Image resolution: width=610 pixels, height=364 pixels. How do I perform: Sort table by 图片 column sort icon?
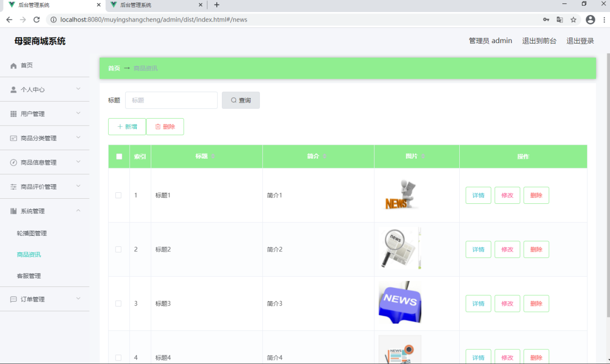tap(423, 157)
